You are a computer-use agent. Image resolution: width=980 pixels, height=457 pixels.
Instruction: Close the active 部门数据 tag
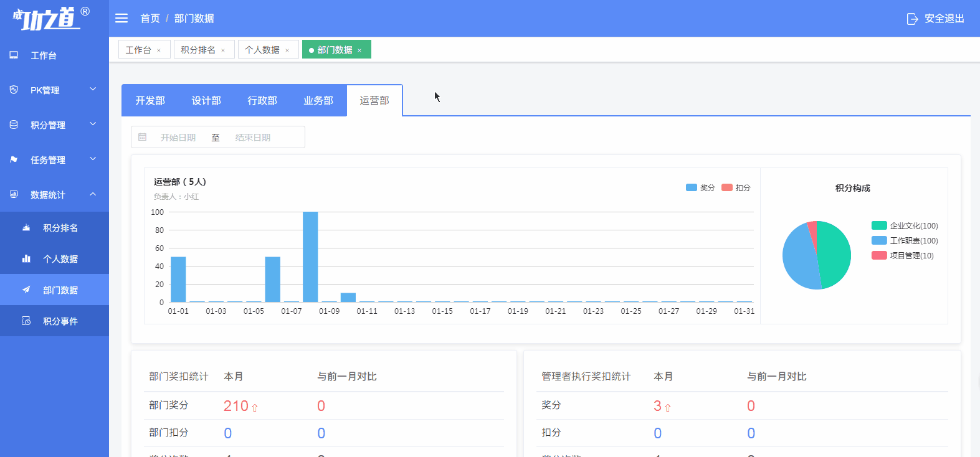coord(359,50)
